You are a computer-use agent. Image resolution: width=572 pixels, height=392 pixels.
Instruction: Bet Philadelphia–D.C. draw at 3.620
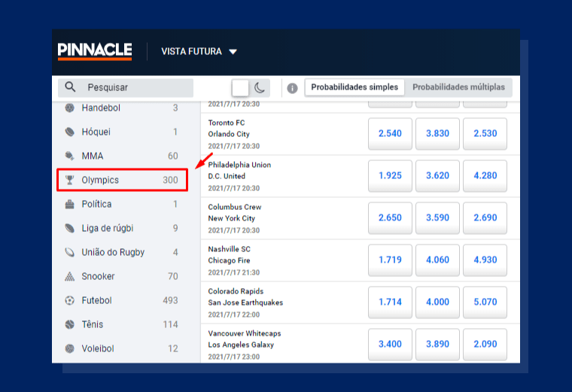pyautogui.click(x=437, y=176)
